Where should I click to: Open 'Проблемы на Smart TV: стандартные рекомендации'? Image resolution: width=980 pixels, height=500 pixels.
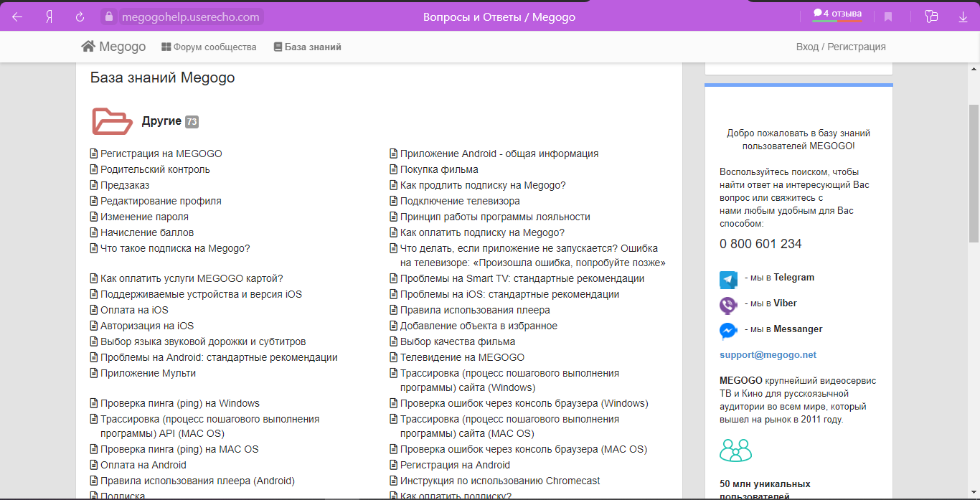(x=522, y=278)
